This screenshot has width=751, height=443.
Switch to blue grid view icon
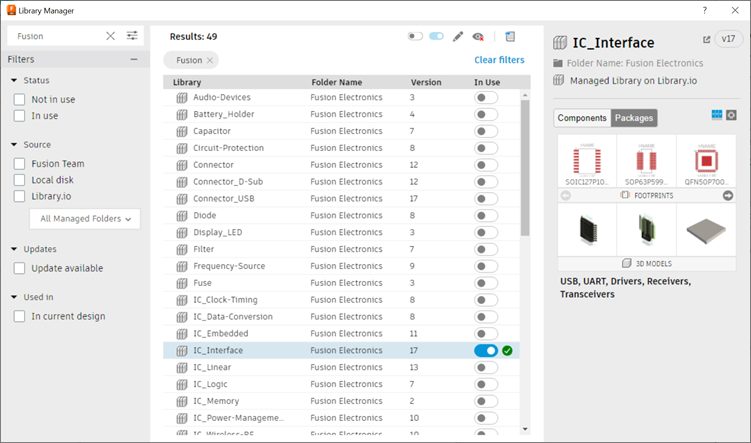coord(716,115)
